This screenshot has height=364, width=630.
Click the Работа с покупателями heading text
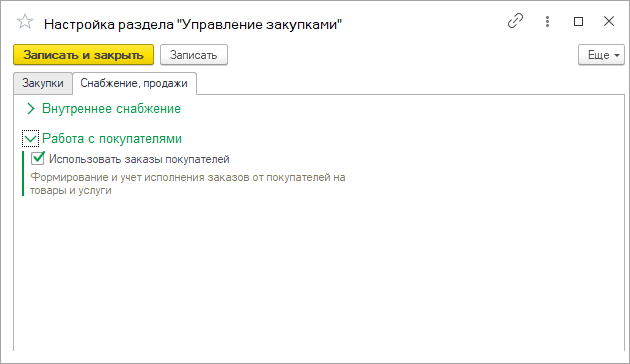click(112, 139)
